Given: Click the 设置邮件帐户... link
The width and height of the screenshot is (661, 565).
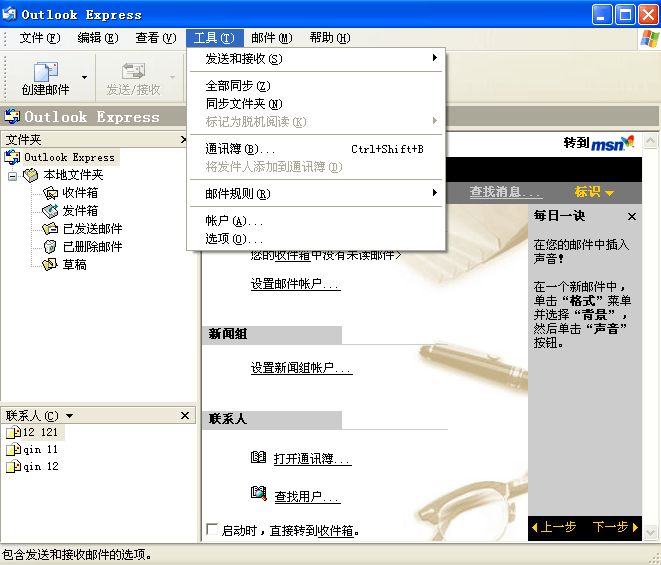Looking at the screenshot, I should click(x=296, y=284).
